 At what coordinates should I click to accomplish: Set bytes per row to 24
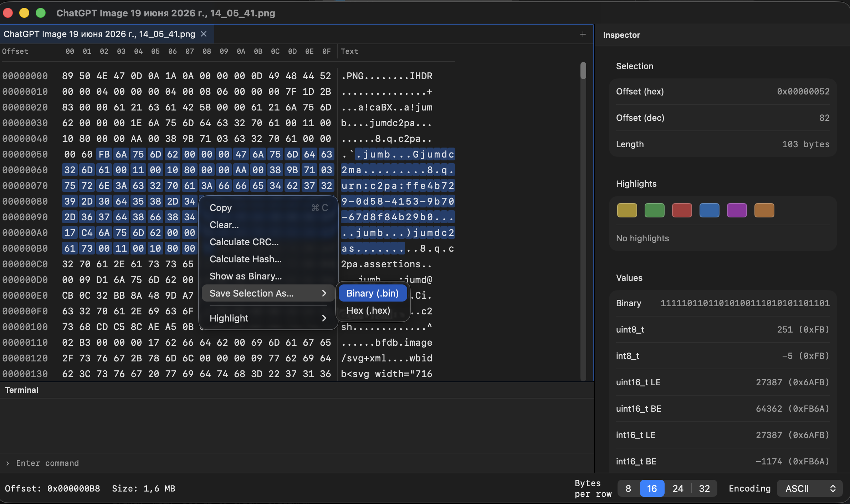coord(678,488)
